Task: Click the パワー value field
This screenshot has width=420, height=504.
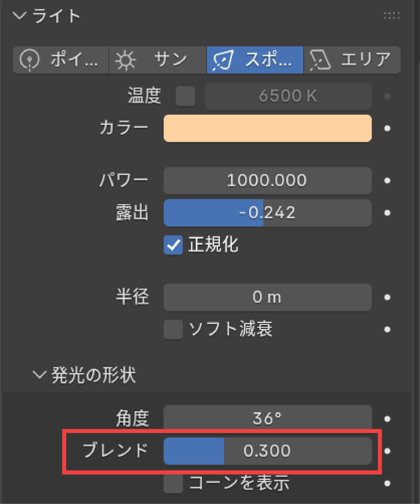Action: click(268, 181)
